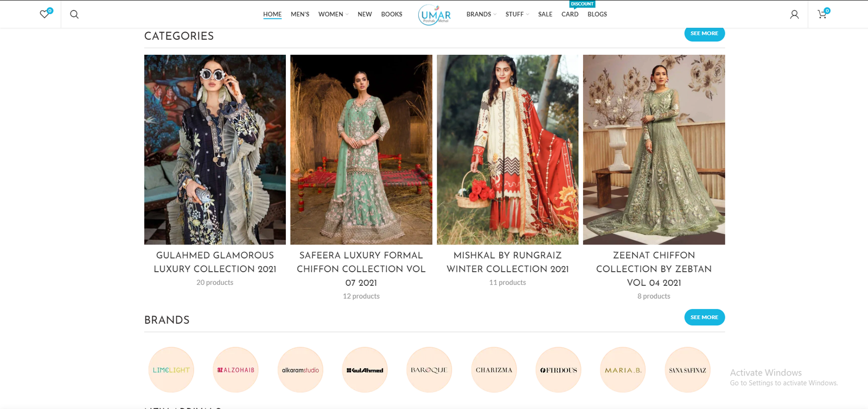Open the Sale menu item
Viewport: 868px width, 409px height.
(x=545, y=14)
